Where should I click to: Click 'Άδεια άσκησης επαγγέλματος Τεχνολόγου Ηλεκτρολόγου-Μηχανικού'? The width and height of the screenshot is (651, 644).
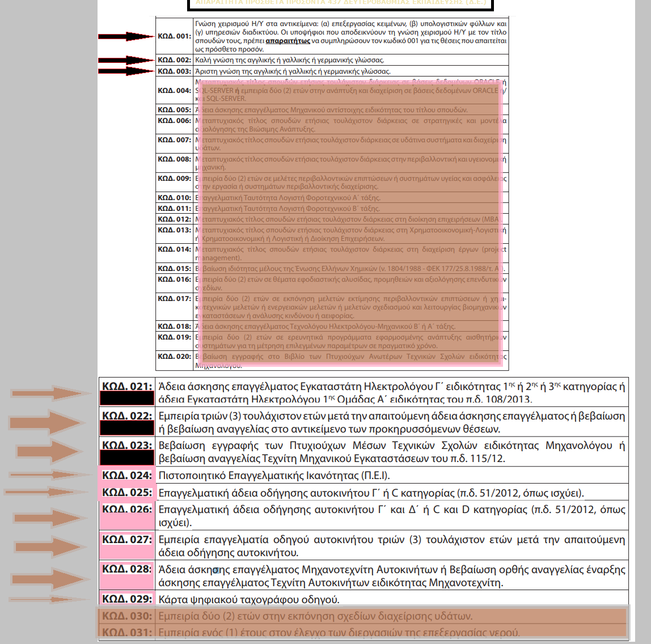click(325, 326)
